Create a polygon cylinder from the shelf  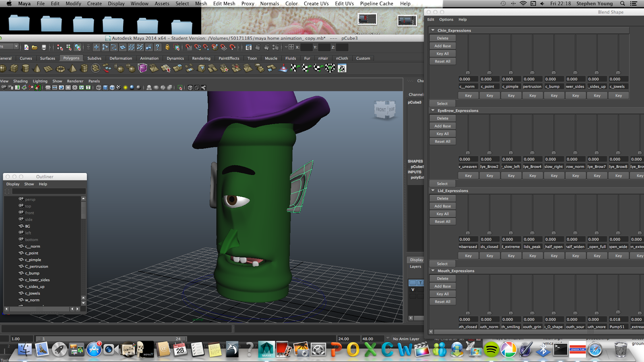(25, 68)
